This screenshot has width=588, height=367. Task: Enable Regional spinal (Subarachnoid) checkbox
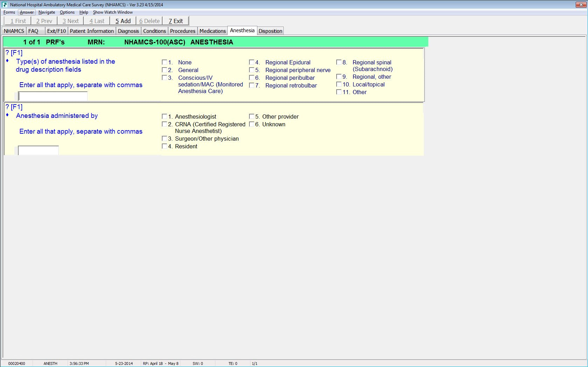(x=339, y=62)
